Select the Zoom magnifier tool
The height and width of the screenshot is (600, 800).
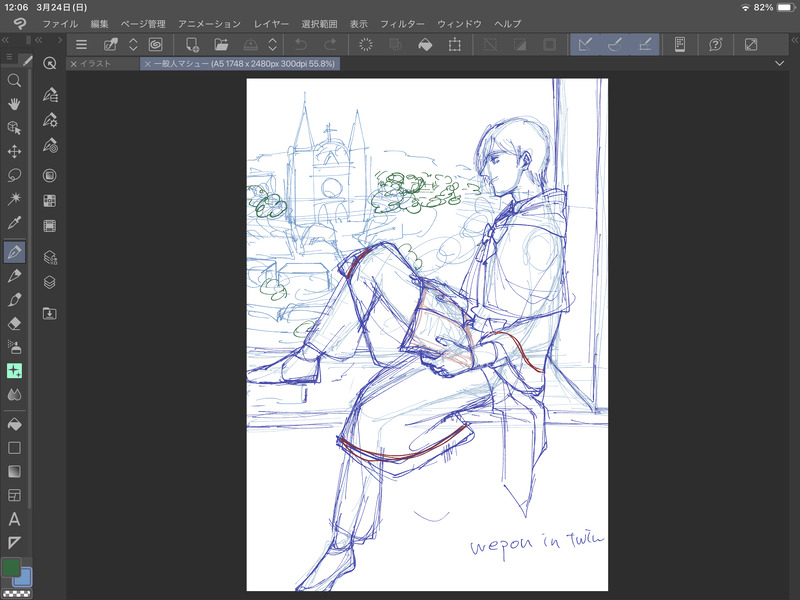[14, 80]
